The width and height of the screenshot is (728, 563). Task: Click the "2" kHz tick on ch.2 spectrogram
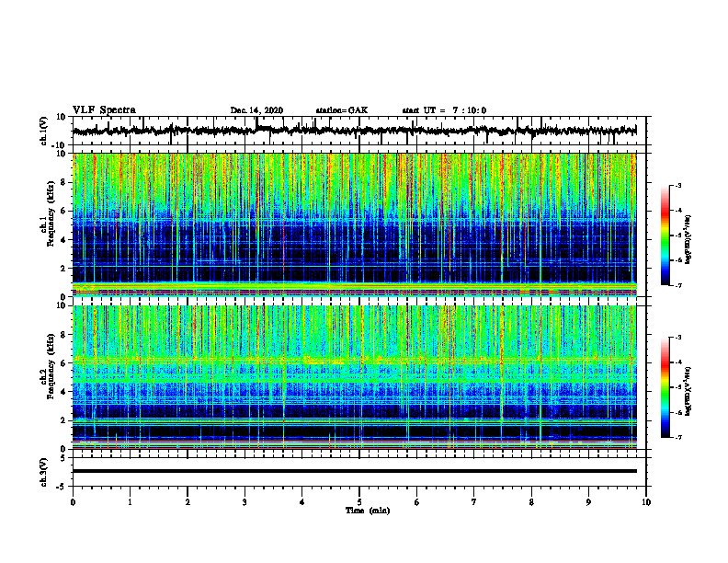(63, 420)
